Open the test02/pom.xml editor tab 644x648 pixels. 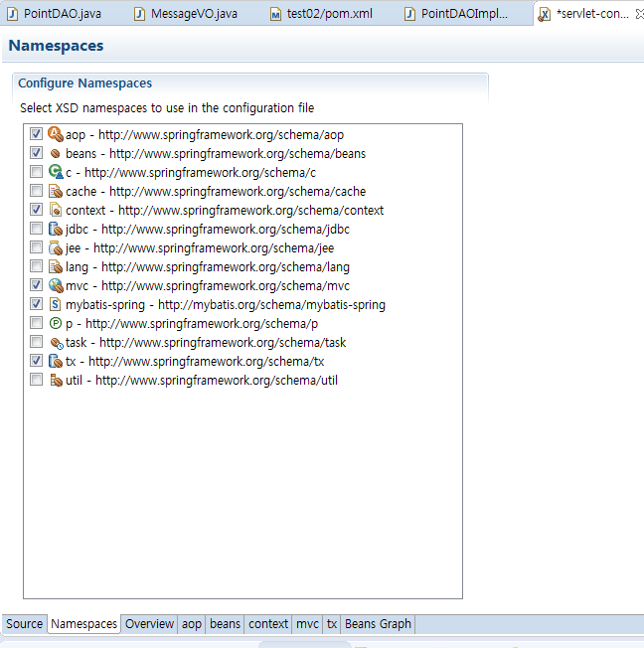[329, 14]
